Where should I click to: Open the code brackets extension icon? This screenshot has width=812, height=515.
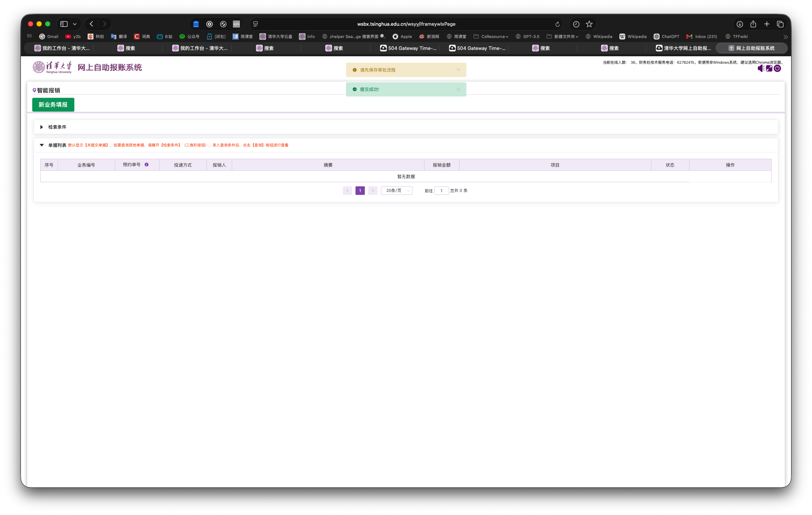236,24
